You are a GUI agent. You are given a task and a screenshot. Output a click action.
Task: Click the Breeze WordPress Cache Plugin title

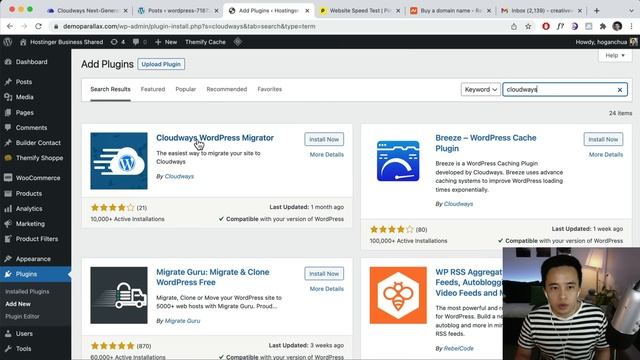(x=486, y=143)
